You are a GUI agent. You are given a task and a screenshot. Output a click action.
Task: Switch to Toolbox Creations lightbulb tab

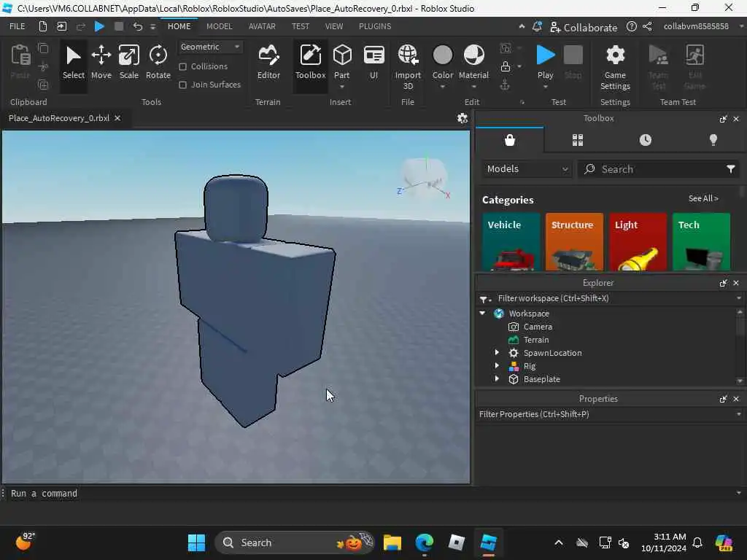coord(713,140)
